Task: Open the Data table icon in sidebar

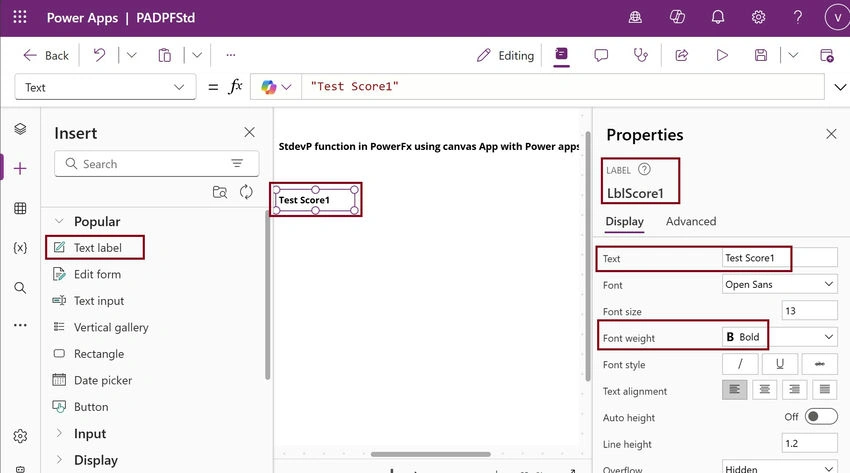Action: [x=20, y=208]
